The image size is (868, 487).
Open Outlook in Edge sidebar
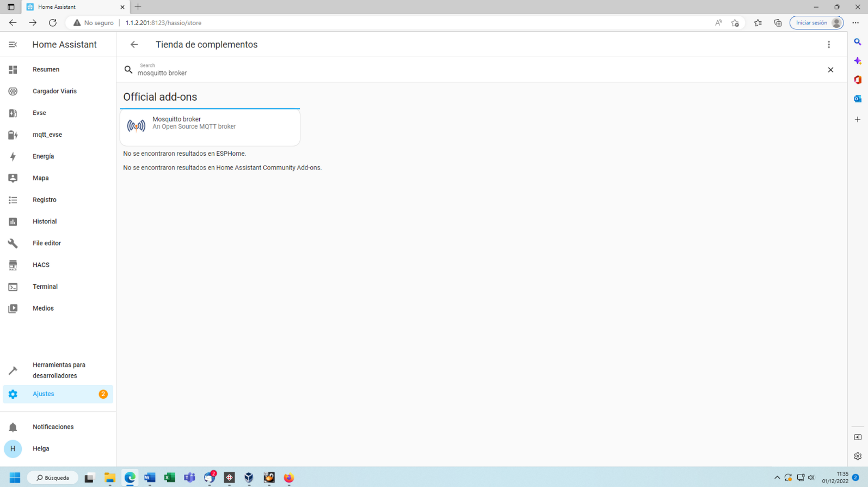point(858,99)
